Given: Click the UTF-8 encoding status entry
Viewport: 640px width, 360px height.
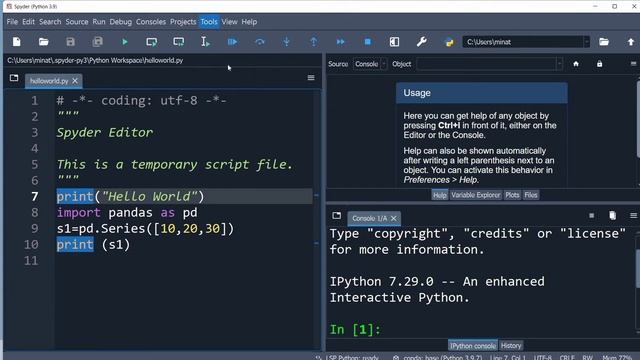Looking at the screenshot, I should coord(542,358).
